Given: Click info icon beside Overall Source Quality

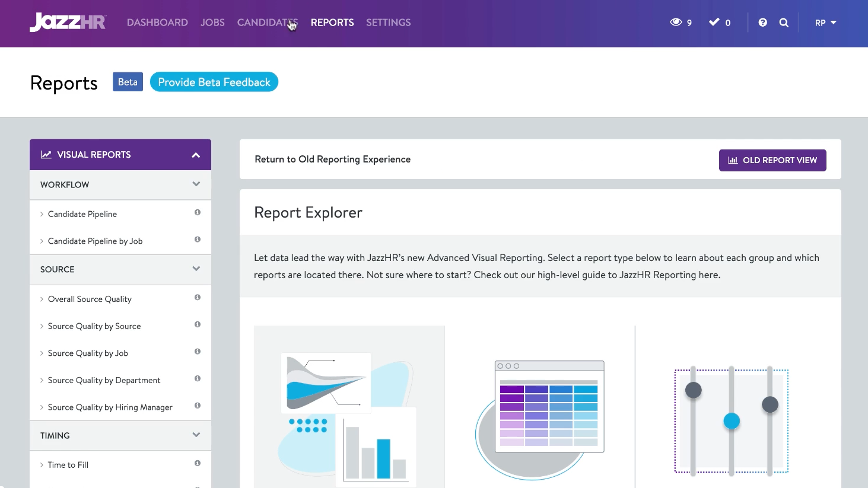Looking at the screenshot, I should point(198,298).
